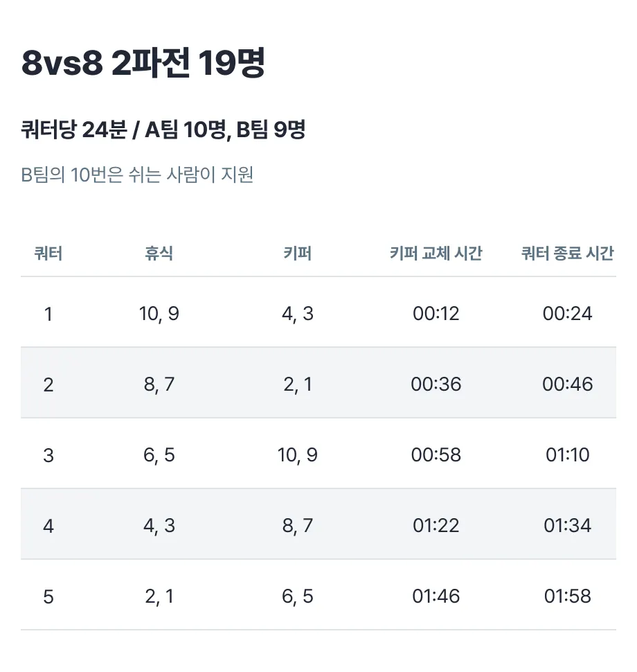Click the 00:46 quarter end time
Screen dimensions: 637x672
(567, 384)
